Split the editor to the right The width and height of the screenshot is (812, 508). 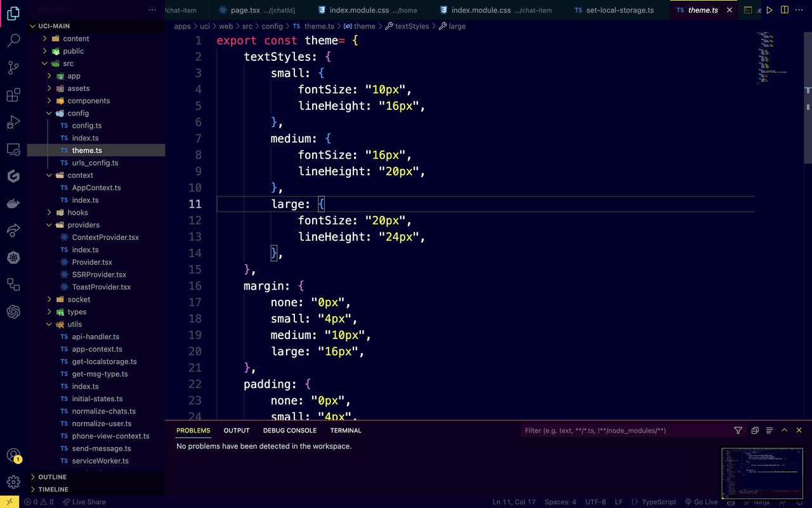(x=785, y=10)
